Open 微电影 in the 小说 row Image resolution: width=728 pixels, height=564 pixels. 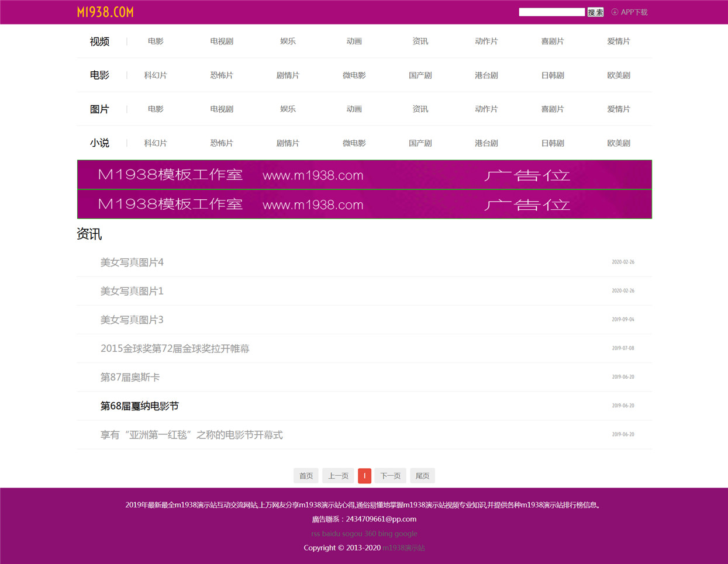(354, 143)
